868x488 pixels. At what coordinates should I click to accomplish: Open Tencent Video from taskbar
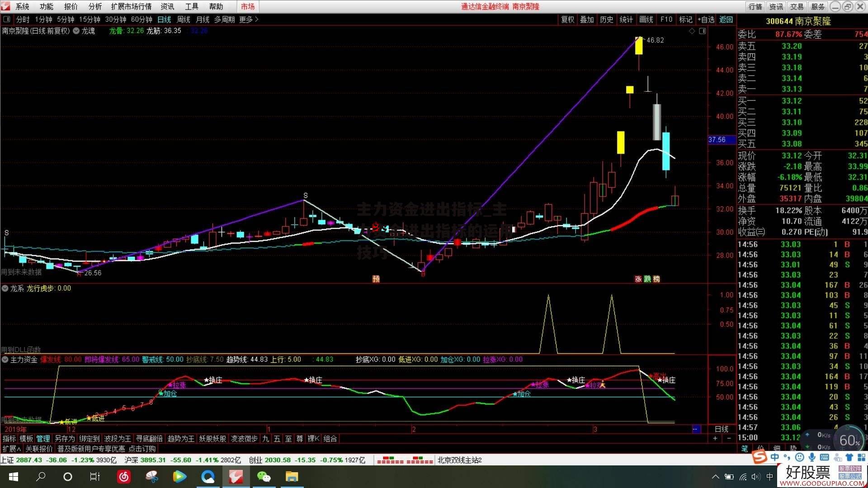click(x=179, y=477)
